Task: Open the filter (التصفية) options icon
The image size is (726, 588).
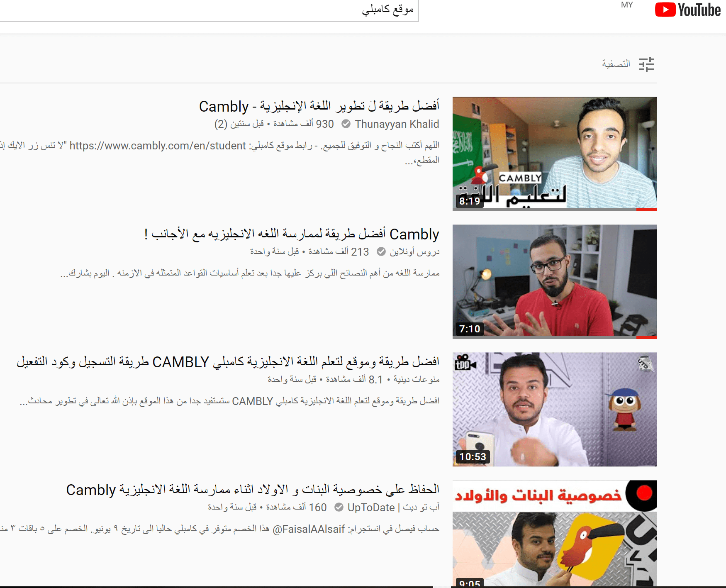Action: [648, 63]
